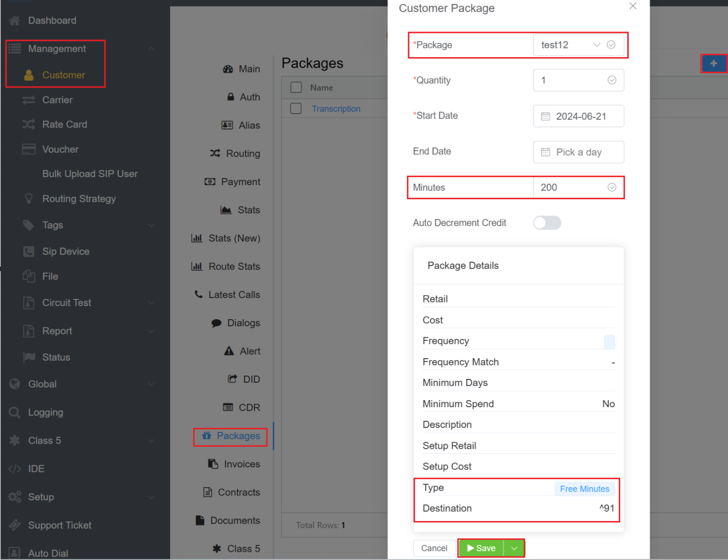Open the End Date picker field
Screen dimensions: 728x560
click(578, 152)
